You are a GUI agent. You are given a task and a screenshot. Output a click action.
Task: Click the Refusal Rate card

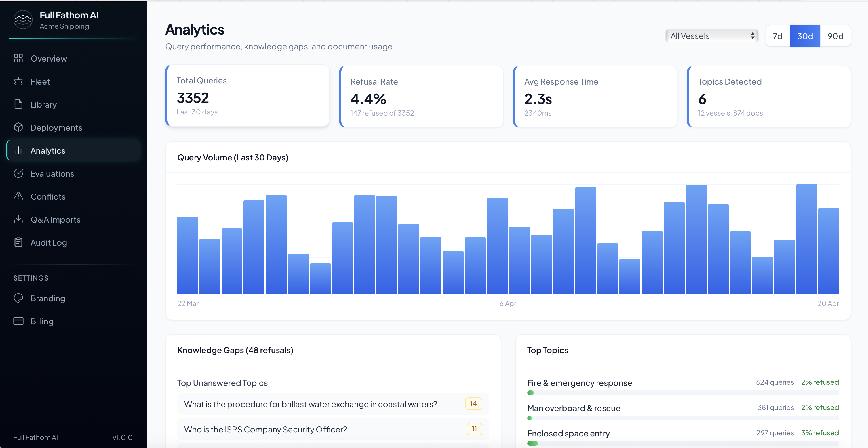click(x=421, y=97)
